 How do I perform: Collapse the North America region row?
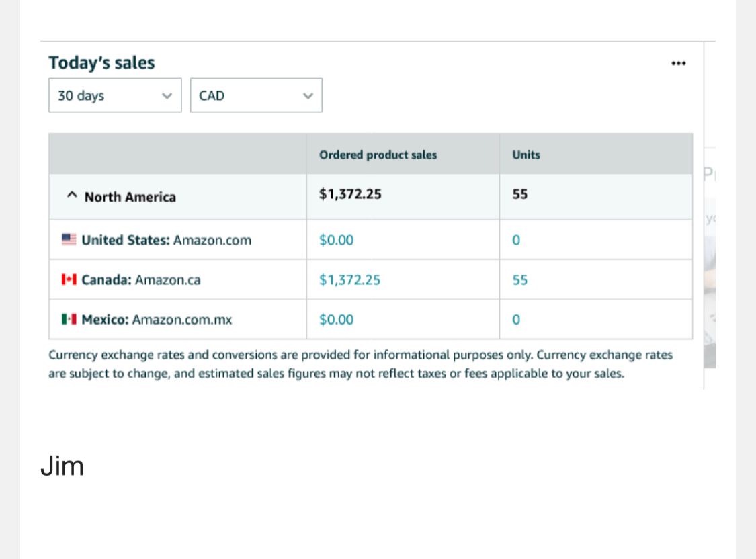[73, 196]
